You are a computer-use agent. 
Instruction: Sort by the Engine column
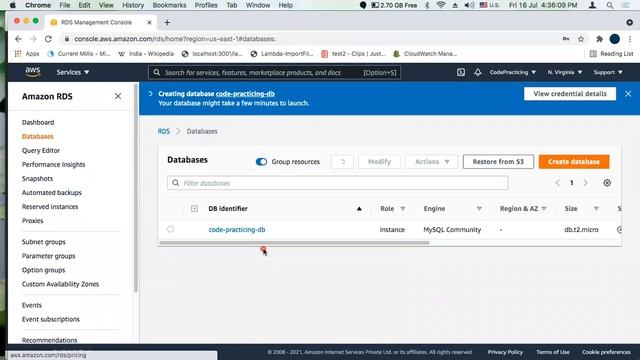coord(479,209)
